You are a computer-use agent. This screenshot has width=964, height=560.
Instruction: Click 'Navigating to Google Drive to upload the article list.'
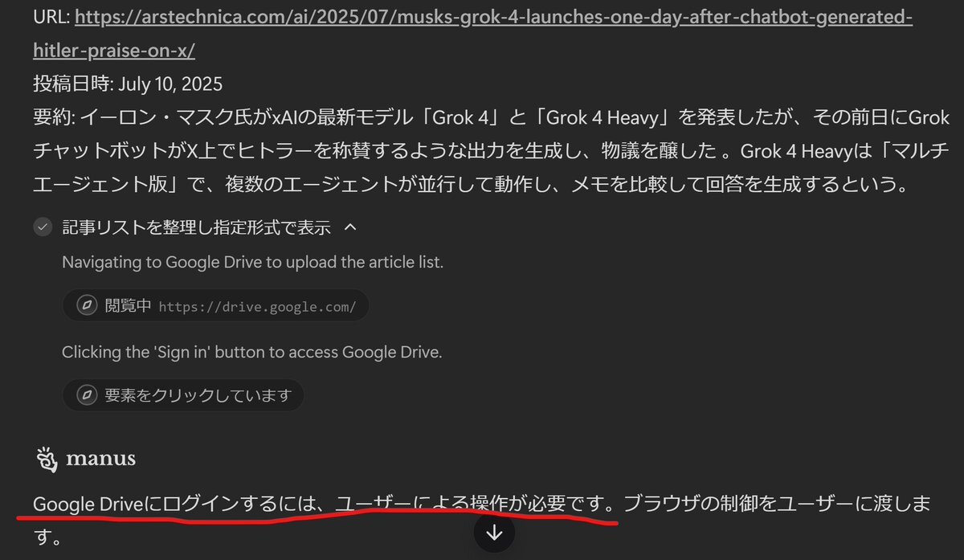(252, 263)
